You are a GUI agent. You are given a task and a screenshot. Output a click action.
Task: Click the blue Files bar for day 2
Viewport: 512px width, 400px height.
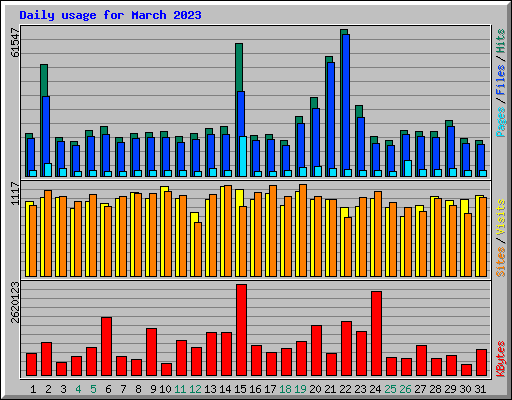pos(46,130)
